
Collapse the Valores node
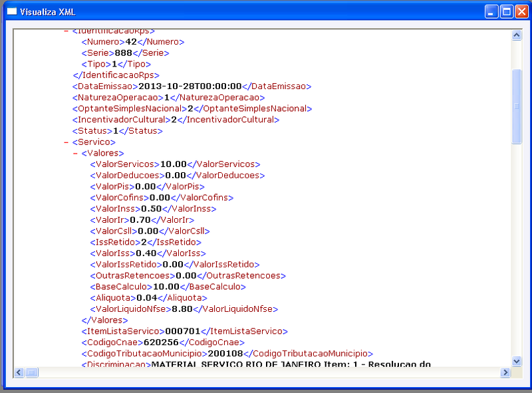coord(75,154)
